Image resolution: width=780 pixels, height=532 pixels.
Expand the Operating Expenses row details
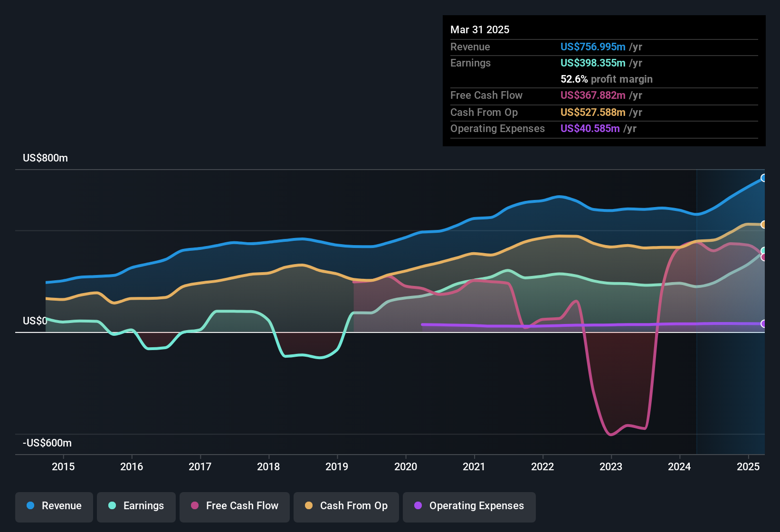point(497,128)
